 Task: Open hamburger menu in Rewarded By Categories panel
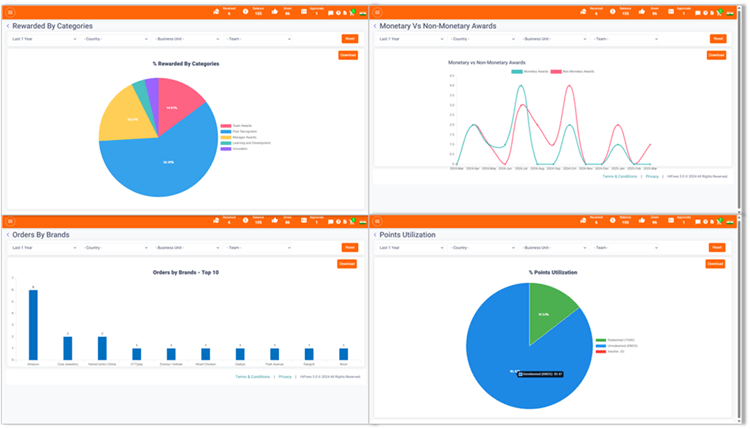(11, 11)
